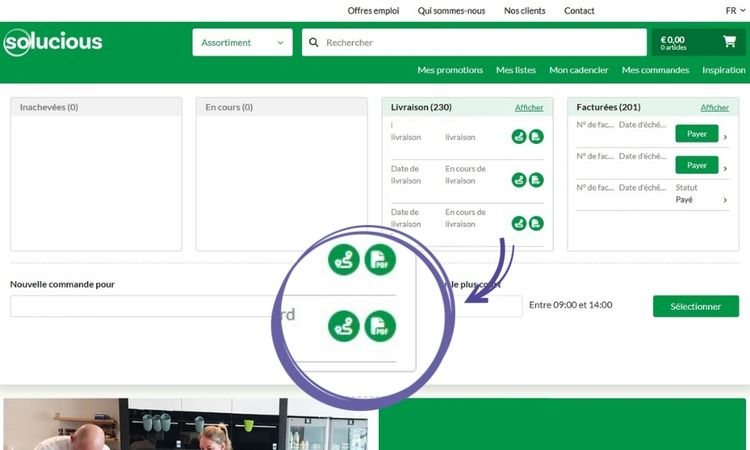Expand the FR language selector

[735, 11]
